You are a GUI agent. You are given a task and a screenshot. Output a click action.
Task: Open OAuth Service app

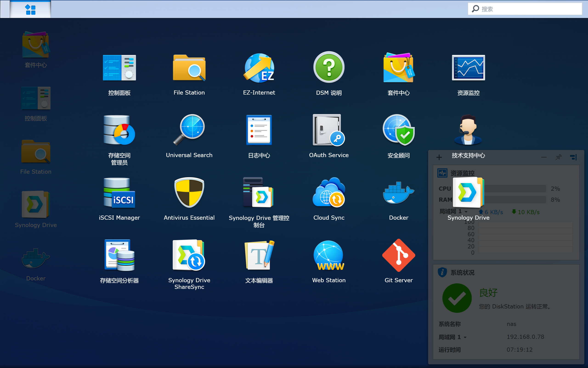(x=329, y=130)
